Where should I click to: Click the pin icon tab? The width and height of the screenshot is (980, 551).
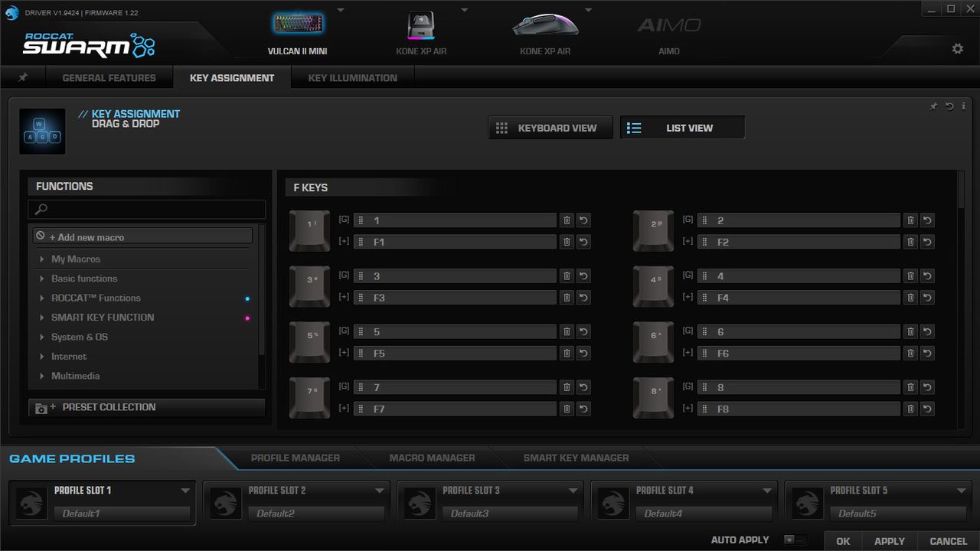[22, 77]
